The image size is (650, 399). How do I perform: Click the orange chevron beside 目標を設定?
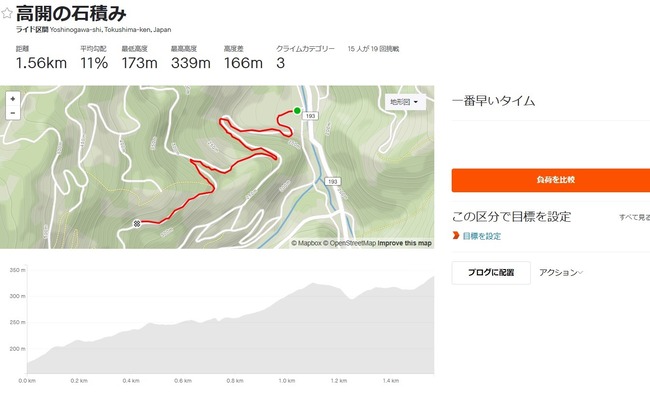456,236
